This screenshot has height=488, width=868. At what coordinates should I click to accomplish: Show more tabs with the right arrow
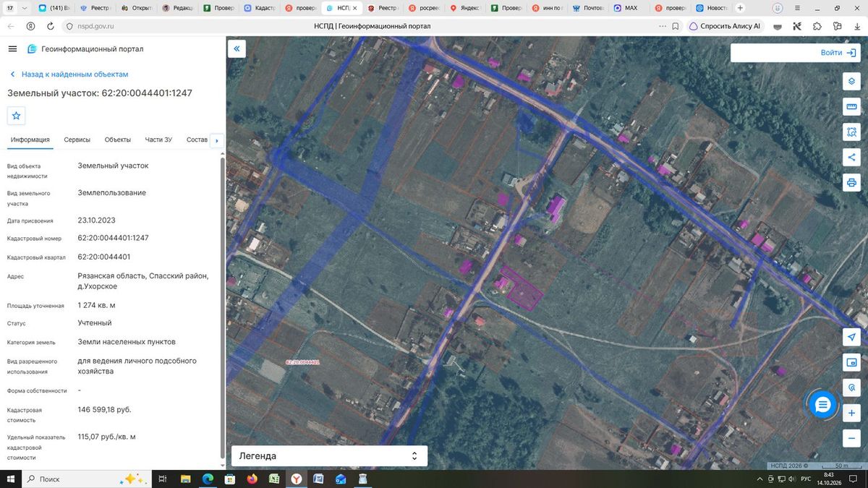pyautogui.click(x=216, y=140)
